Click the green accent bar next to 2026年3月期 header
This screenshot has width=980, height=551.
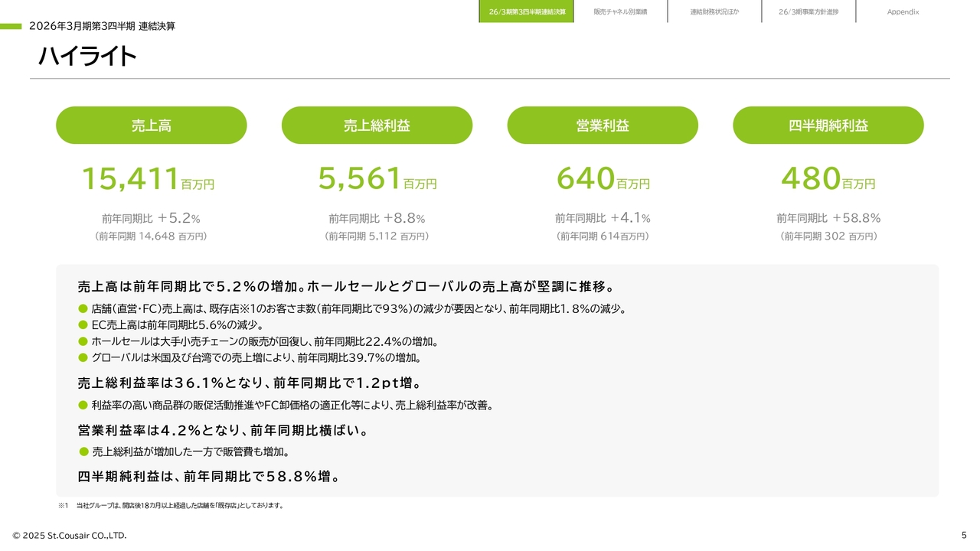point(11,26)
